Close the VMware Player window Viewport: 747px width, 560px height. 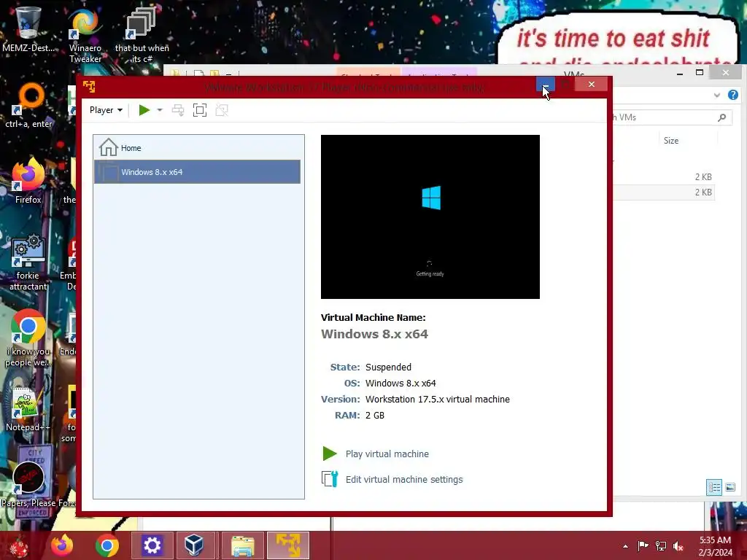pos(591,85)
